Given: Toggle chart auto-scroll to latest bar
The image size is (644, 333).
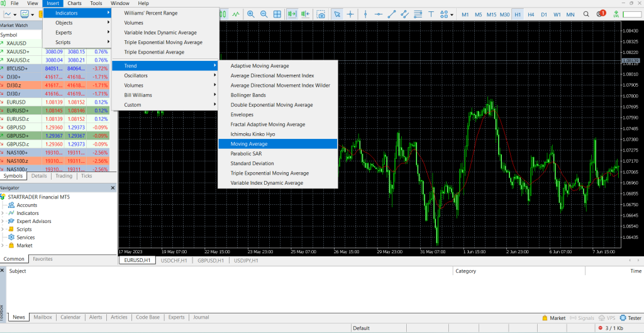Looking at the screenshot, I should [292, 14].
